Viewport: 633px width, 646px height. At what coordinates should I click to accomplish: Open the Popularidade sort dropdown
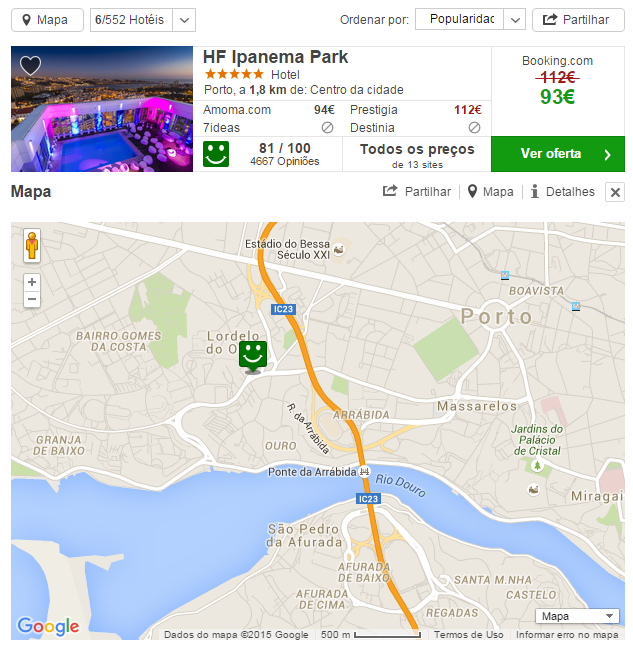click(x=470, y=19)
